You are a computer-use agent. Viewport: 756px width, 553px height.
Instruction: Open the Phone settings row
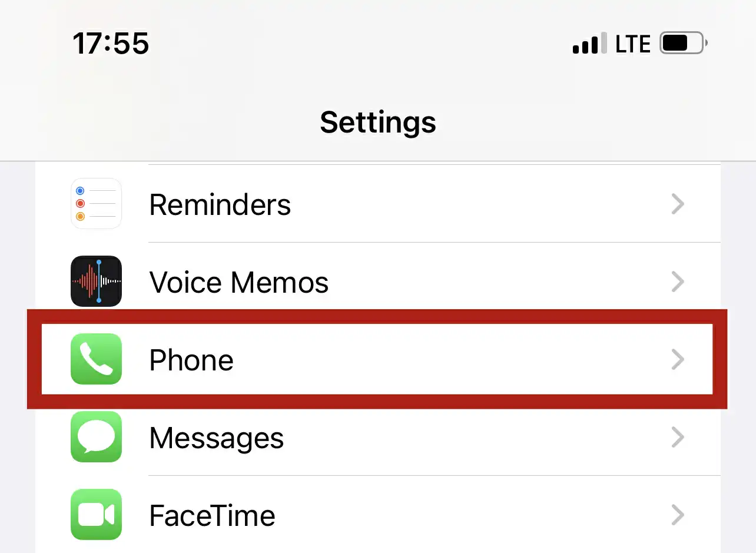[x=377, y=359]
